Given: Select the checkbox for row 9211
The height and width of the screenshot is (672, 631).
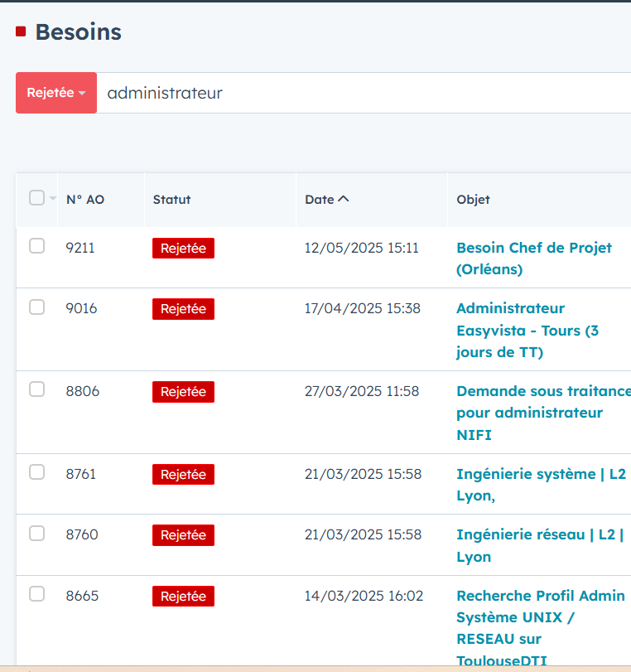Looking at the screenshot, I should tap(36, 246).
